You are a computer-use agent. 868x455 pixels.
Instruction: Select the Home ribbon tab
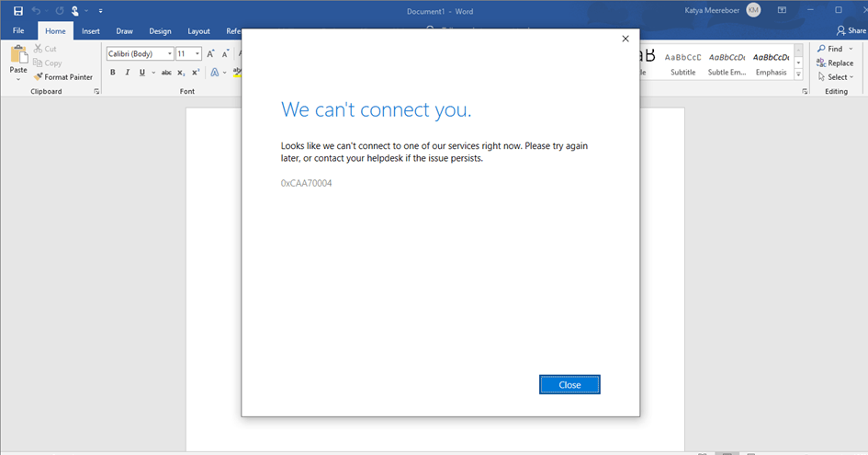click(55, 31)
